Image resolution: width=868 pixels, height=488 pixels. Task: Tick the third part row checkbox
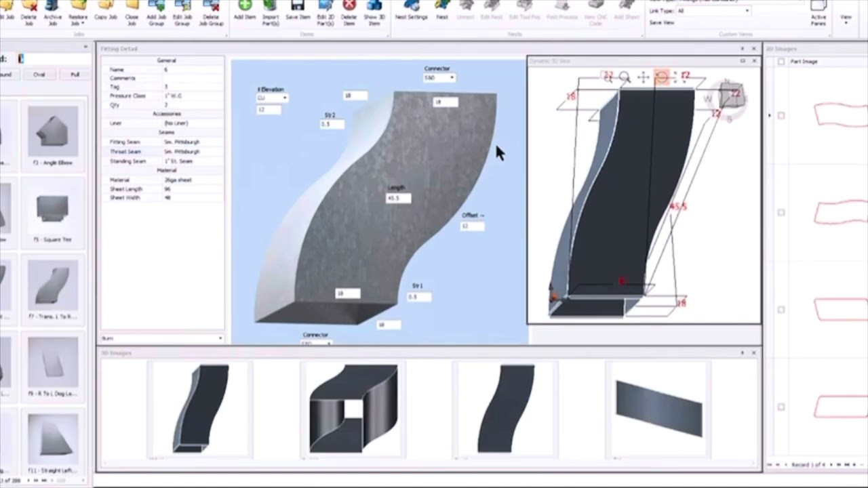(781, 310)
